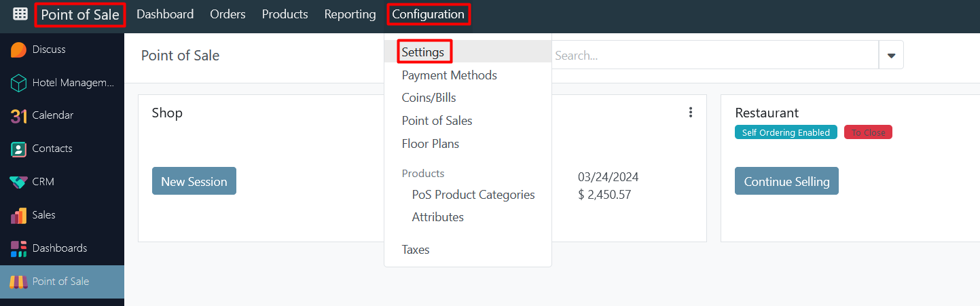Click the Self Ordering Enabled badge
The height and width of the screenshot is (306, 980).
coord(786,132)
